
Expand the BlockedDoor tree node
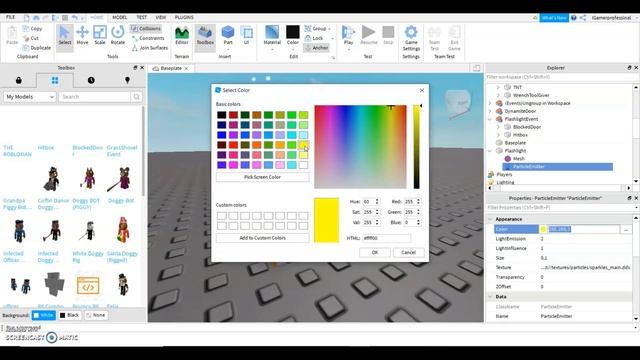point(498,127)
